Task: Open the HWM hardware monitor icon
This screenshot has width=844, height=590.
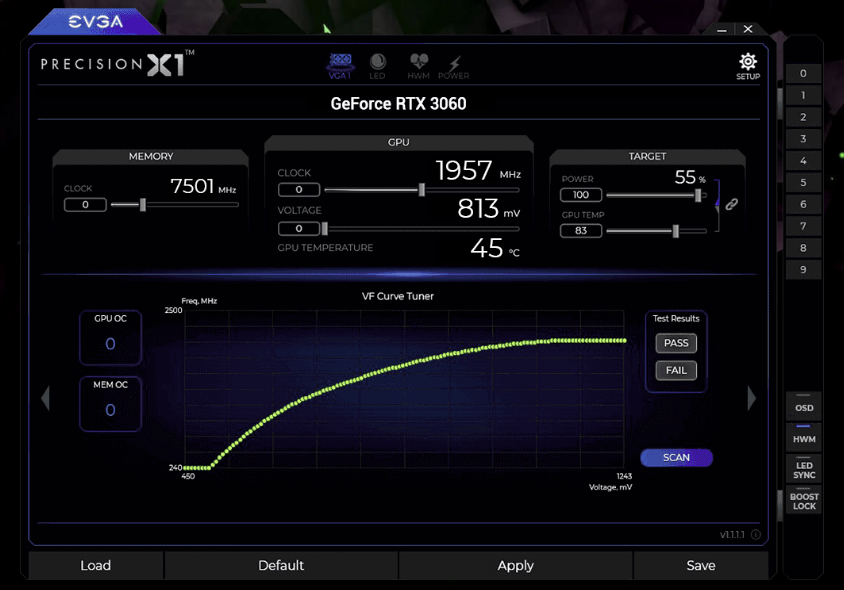Action: point(418,66)
